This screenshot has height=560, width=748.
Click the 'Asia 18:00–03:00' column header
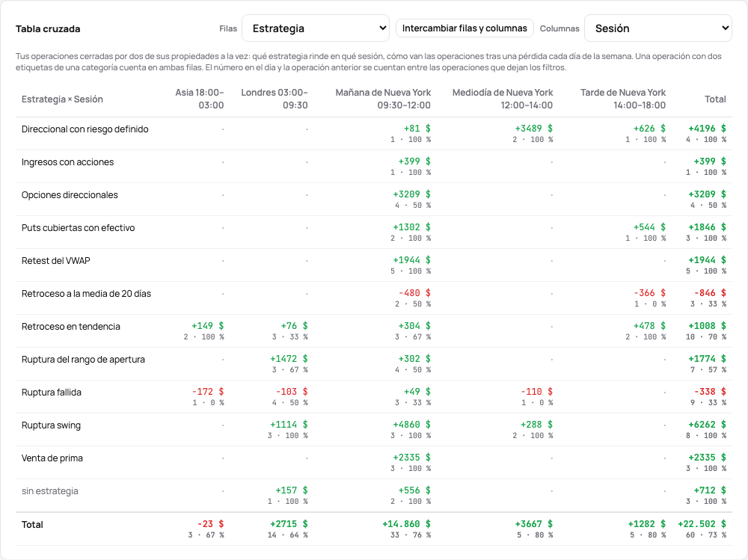(x=200, y=99)
